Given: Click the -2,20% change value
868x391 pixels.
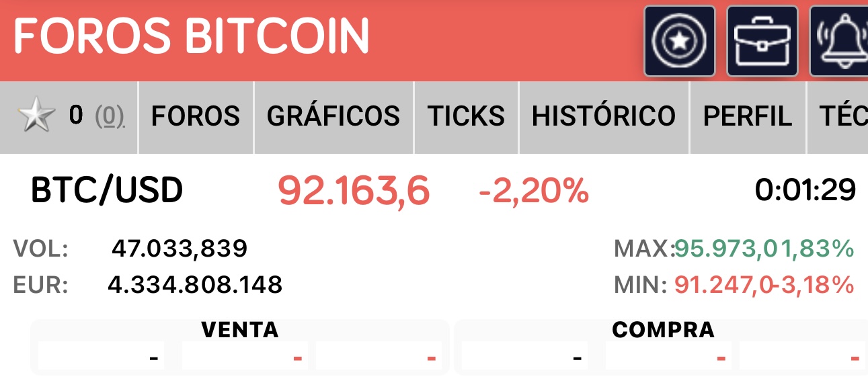Looking at the screenshot, I should (x=534, y=191).
